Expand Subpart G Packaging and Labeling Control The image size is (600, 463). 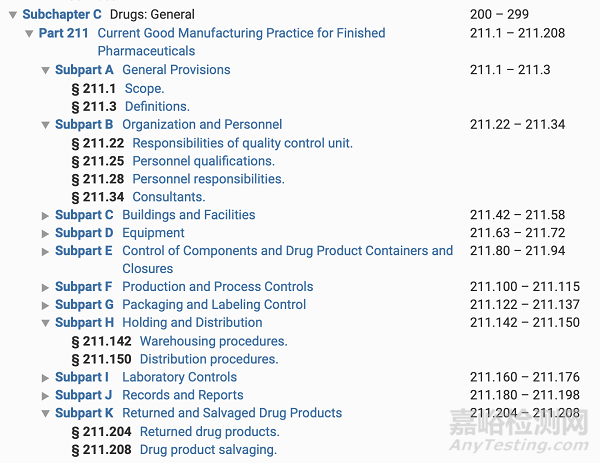tap(45, 306)
